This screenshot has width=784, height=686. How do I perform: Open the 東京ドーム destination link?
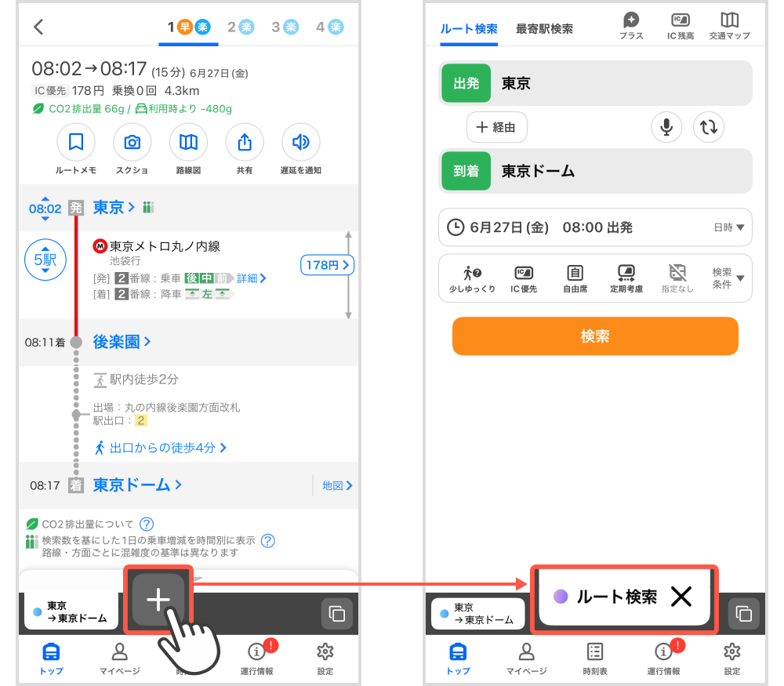pos(137,485)
